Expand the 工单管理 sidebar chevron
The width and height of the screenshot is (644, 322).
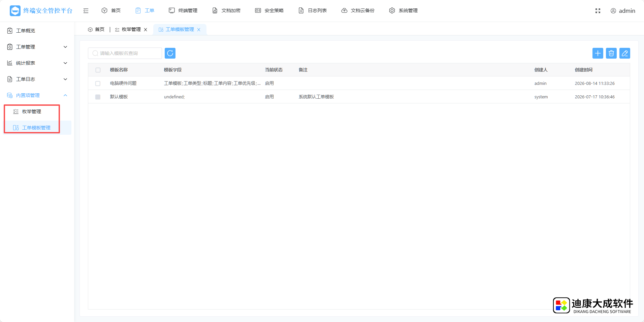[x=65, y=47]
